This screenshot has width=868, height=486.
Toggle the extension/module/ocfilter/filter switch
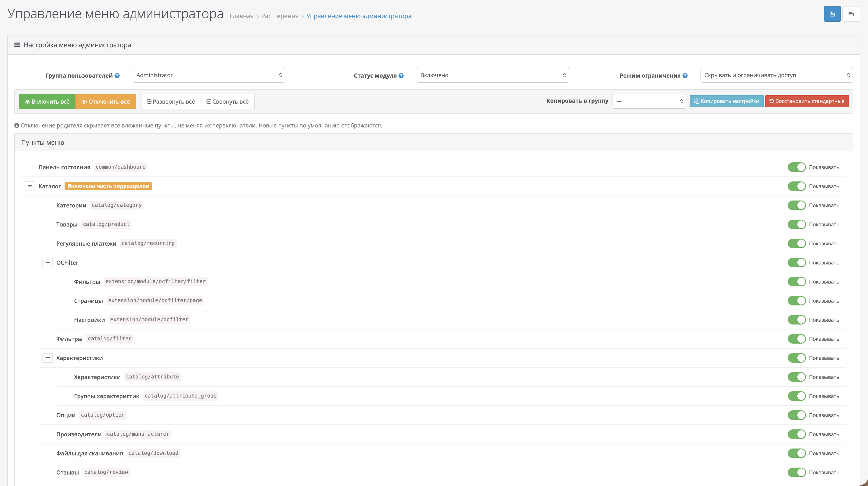pos(796,281)
